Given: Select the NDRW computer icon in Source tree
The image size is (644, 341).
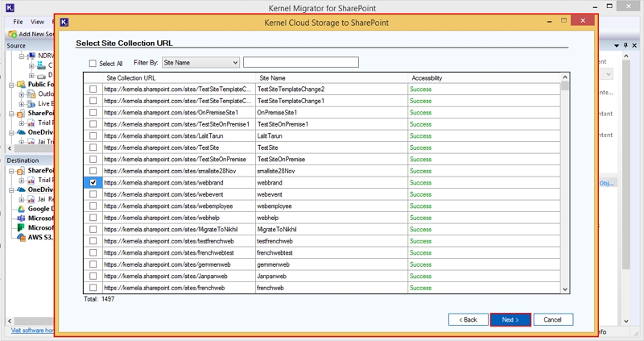Looking at the screenshot, I should 31,56.
